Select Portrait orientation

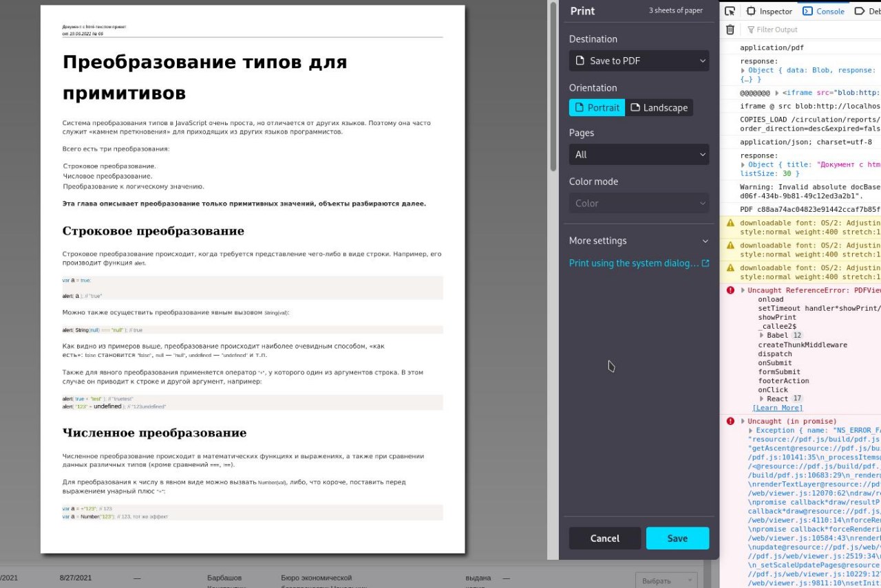click(x=597, y=107)
